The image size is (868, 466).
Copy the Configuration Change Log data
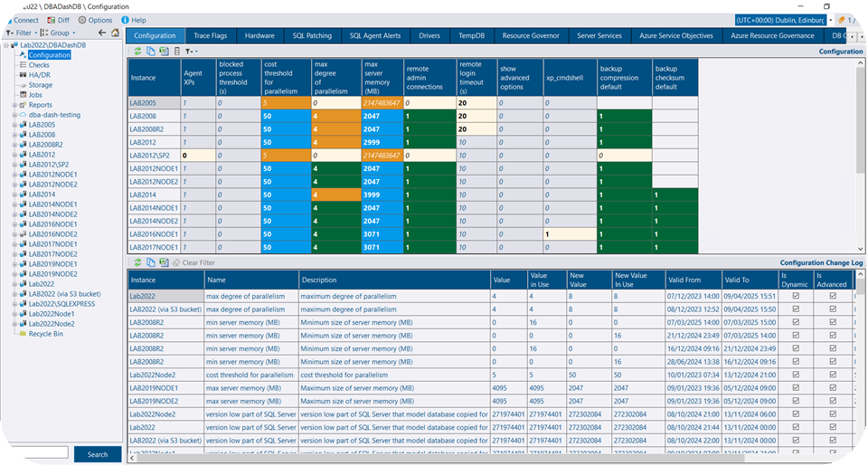point(151,262)
